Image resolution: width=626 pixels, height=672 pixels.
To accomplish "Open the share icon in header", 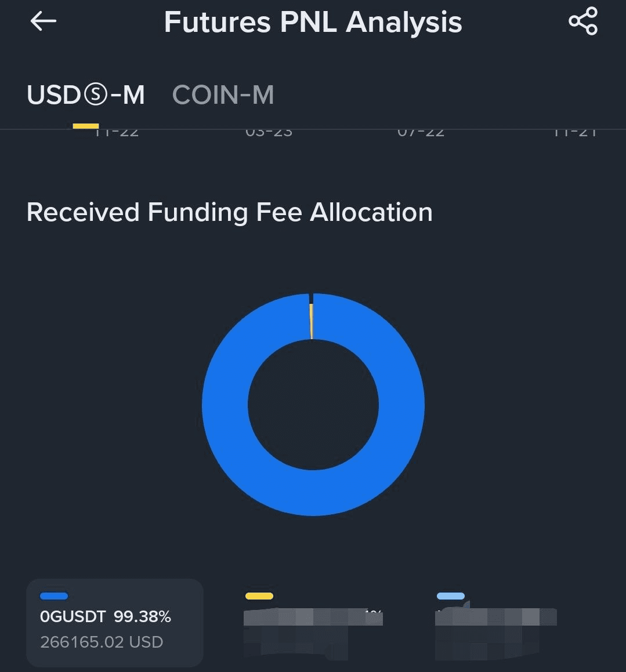I will click(x=582, y=21).
